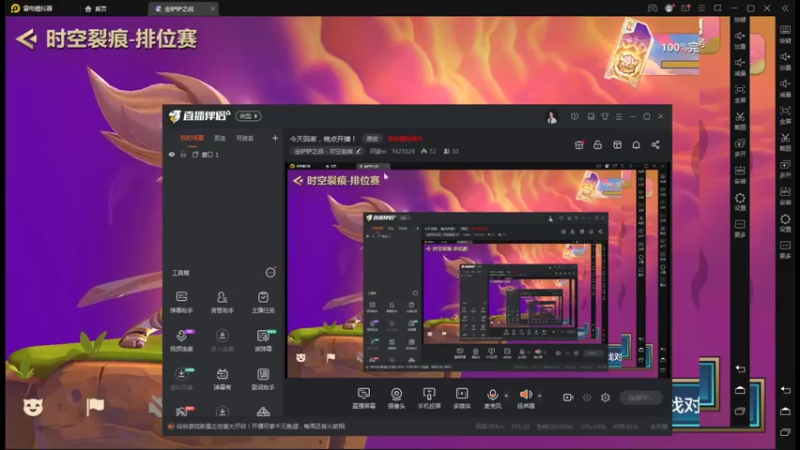Add 手机投屏 phone mirroring source
This screenshot has width=800, height=450.
[x=429, y=398]
